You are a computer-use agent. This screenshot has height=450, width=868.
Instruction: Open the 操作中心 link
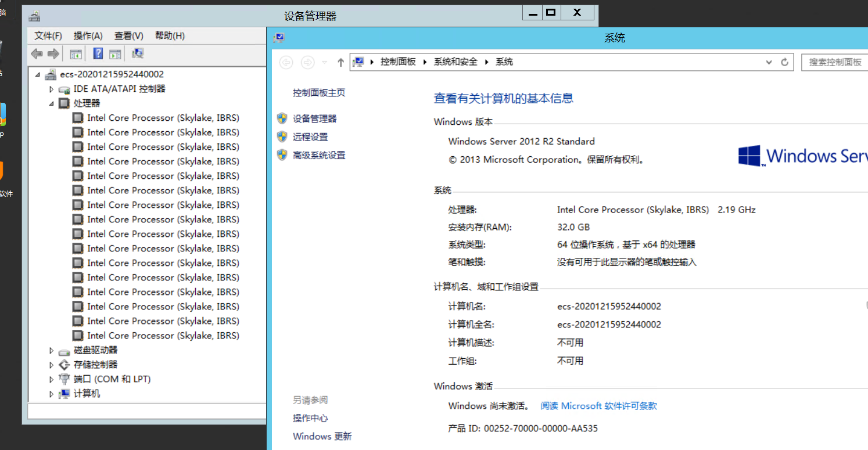310,418
